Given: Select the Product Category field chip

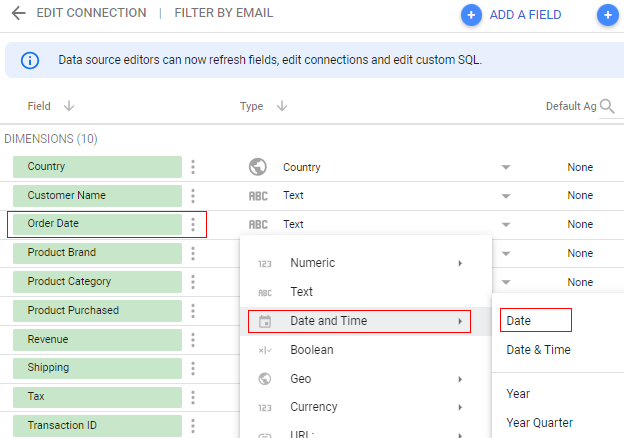Looking at the screenshot, I should click(x=98, y=282).
